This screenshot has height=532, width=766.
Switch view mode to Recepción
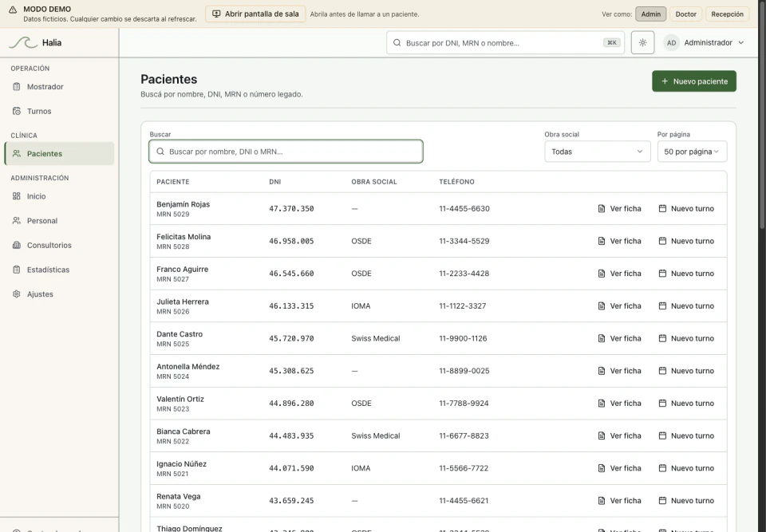(727, 14)
